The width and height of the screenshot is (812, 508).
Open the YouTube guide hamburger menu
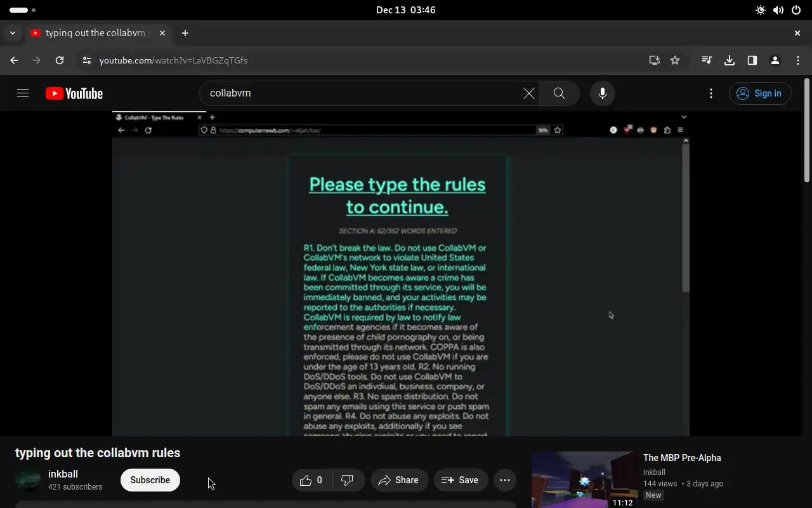click(23, 93)
